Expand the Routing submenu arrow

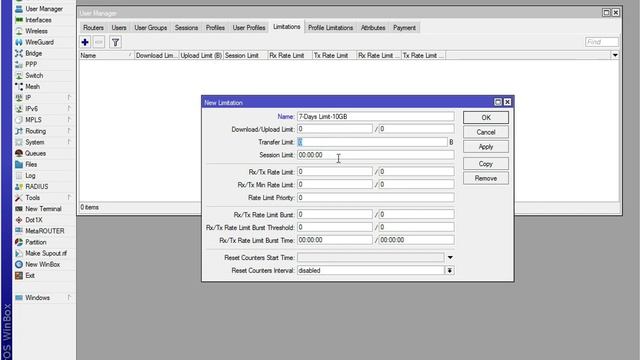[x=69, y=131]
